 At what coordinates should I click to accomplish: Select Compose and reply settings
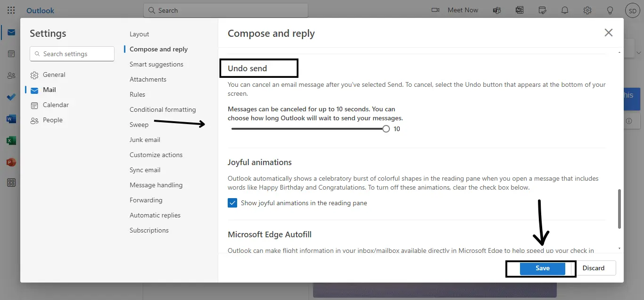(x=158, y=49)
